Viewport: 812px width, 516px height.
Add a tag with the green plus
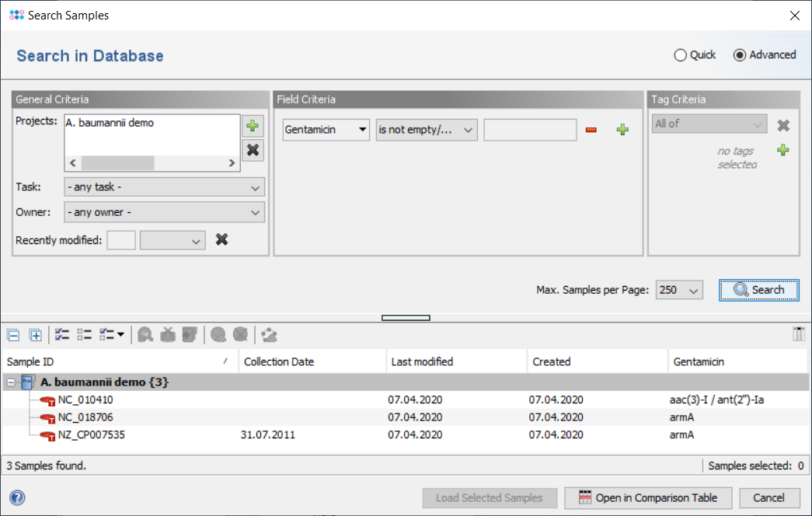pyautogui.click(x=782, y=150)
